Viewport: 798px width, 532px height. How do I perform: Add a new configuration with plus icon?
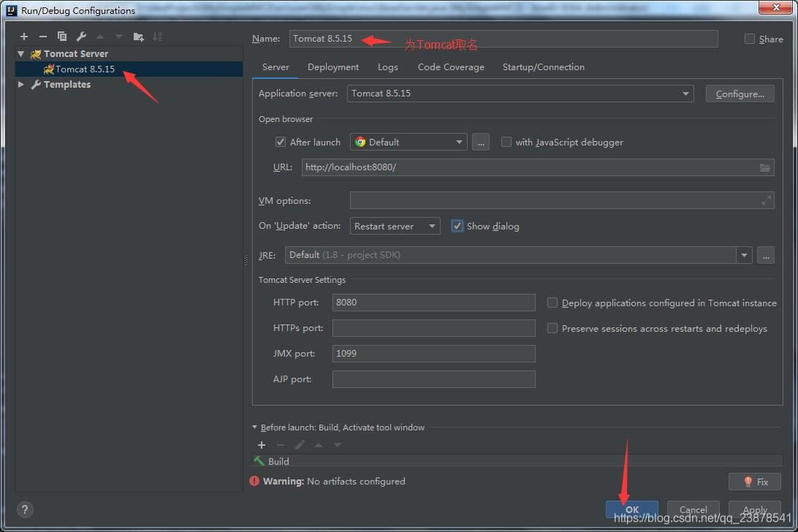coord(24,37)
